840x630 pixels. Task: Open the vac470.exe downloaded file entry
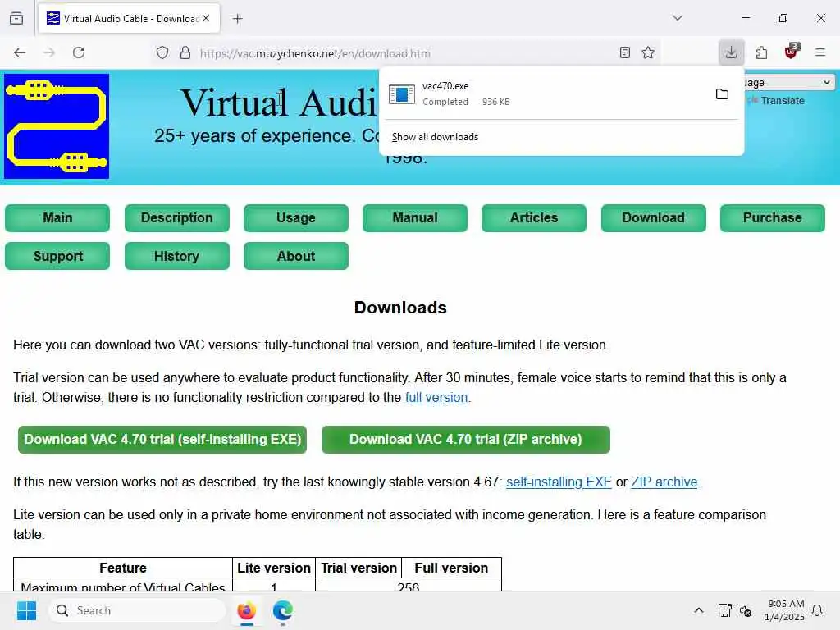pos(546,94)
